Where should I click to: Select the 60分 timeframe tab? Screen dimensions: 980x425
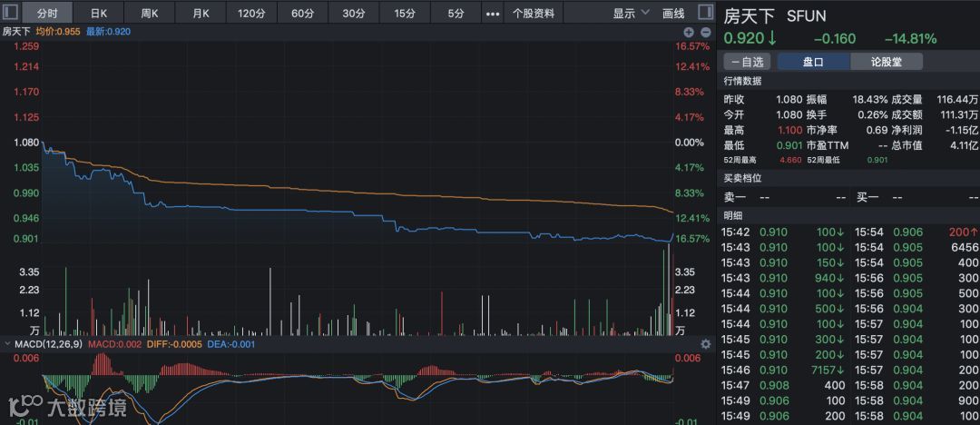coord(302,13)
